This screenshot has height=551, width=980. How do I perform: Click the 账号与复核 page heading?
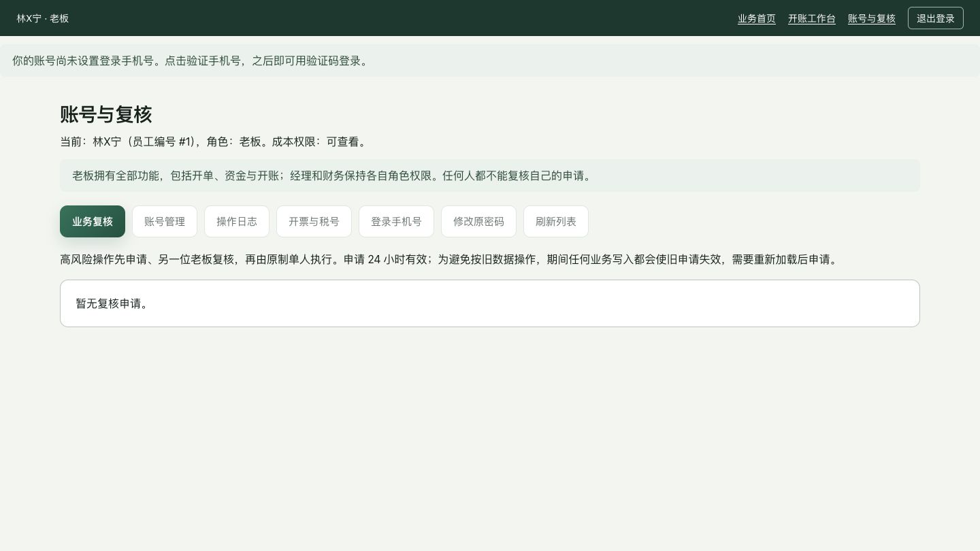106,114
